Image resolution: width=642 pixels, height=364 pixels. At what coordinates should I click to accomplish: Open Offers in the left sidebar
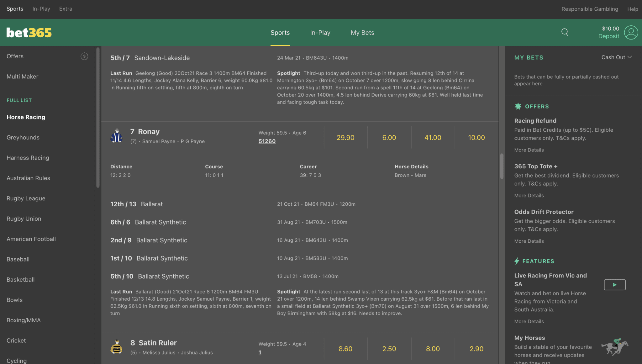tap(15, 56)
